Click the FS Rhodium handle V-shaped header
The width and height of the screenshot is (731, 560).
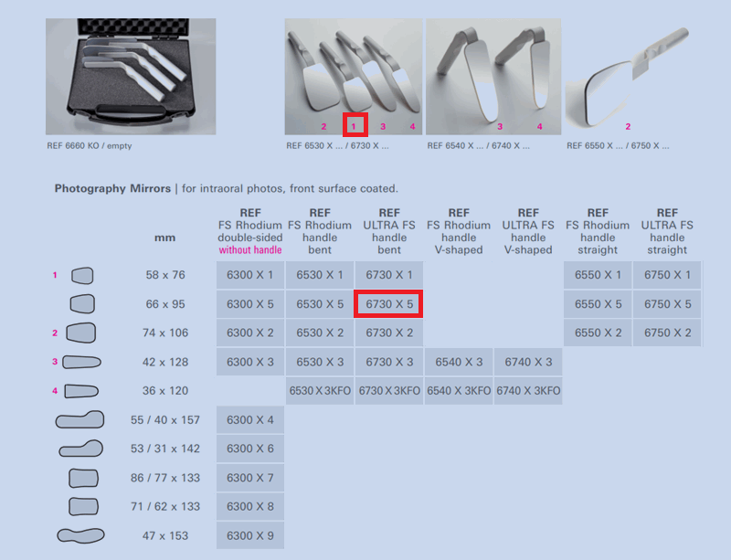point(459,232)
